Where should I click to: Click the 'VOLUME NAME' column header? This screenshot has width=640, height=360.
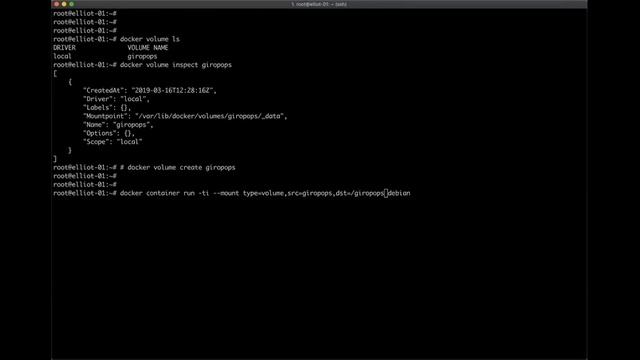pos(148,48)
